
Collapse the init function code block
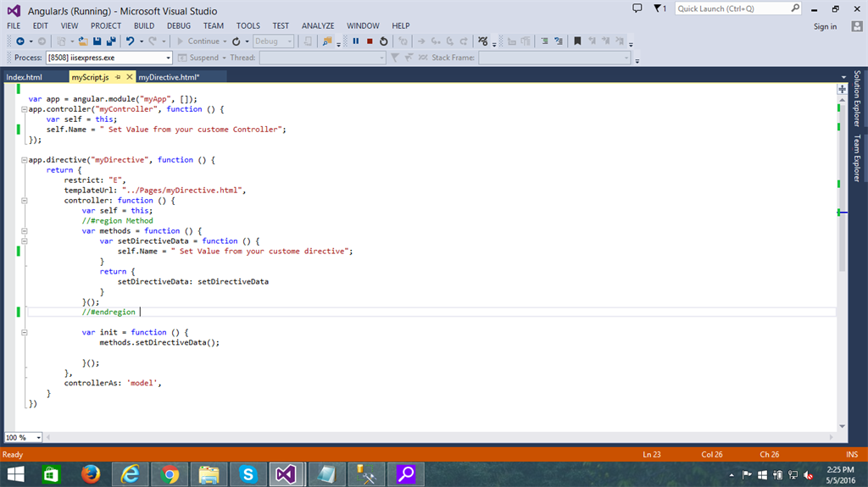point(25,333)
